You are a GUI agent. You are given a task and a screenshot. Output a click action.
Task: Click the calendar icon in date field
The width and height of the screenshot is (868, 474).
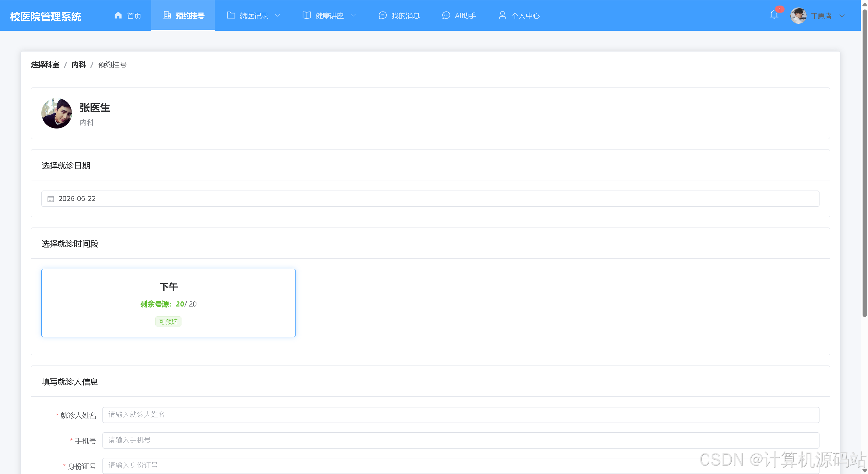pyautogui.click(x=51, y=199)
